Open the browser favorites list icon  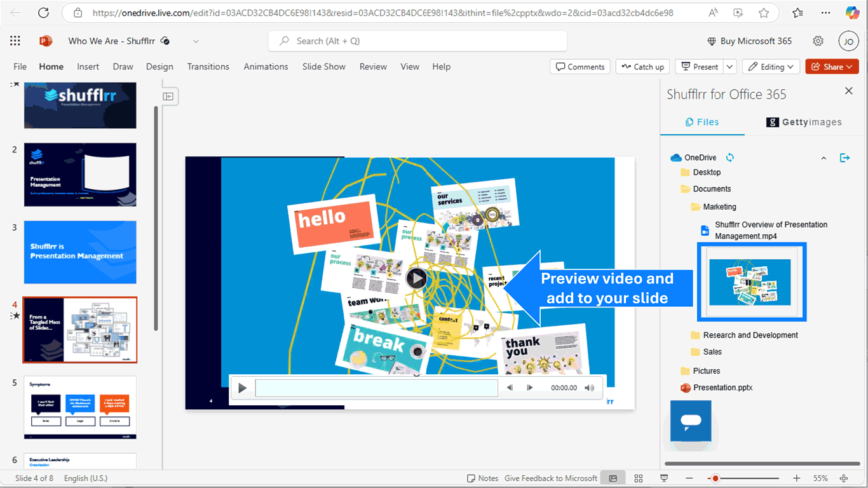pyautogui.click(x=798, y=13)
